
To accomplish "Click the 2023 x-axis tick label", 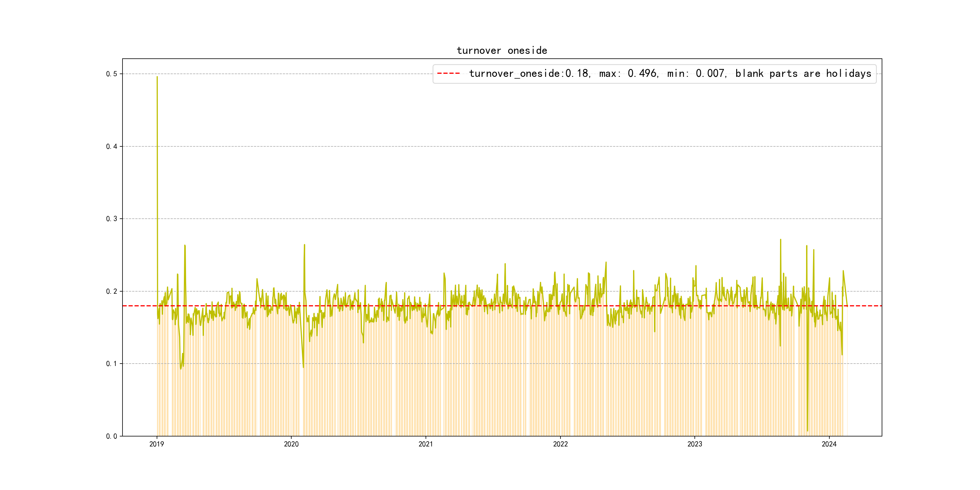I will (x=695, y=444).
